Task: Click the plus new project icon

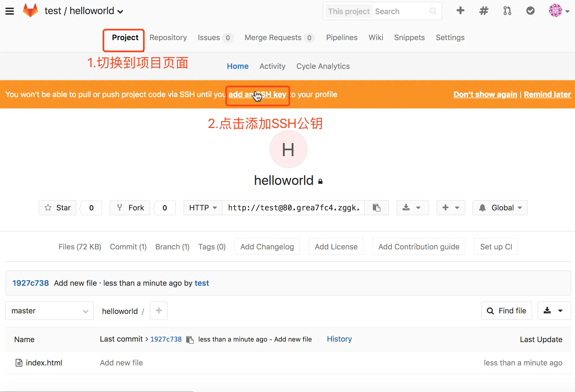Action: pyautogui.click(x=460, y=11)
